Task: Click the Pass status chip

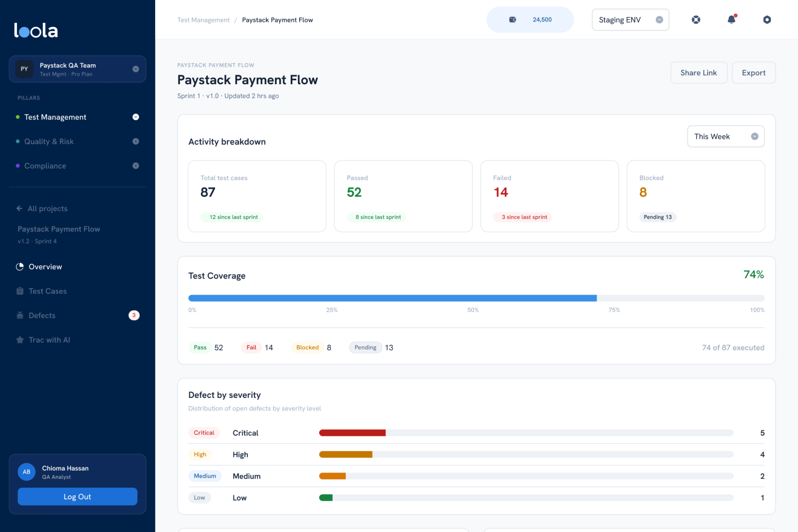Action: [x=200, y=348]
